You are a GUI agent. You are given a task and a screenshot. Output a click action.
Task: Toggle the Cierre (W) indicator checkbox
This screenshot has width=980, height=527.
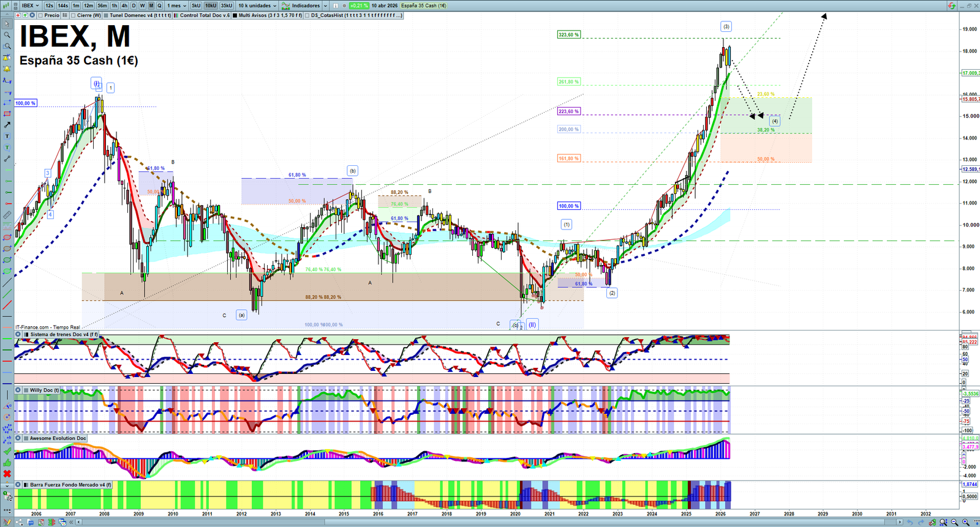tap(73, 15)
